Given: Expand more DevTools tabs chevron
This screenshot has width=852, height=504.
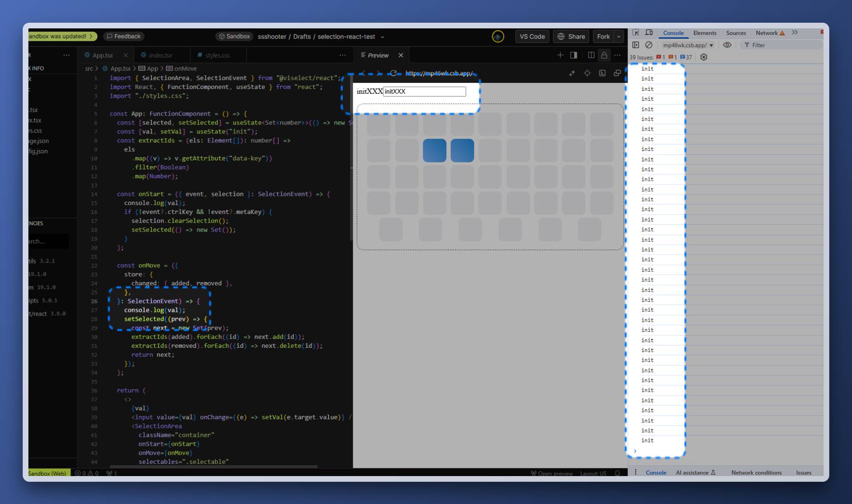Looking at the screenshot, I should (795, 33).
